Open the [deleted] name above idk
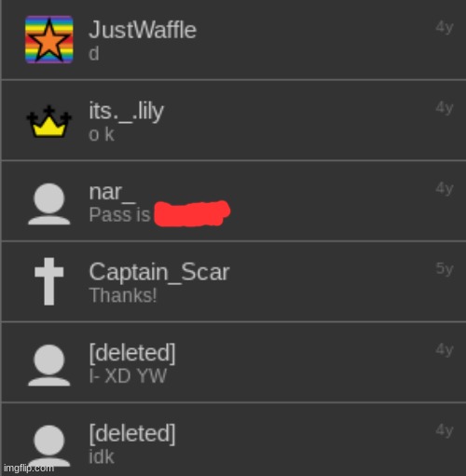 coord(132,433)
